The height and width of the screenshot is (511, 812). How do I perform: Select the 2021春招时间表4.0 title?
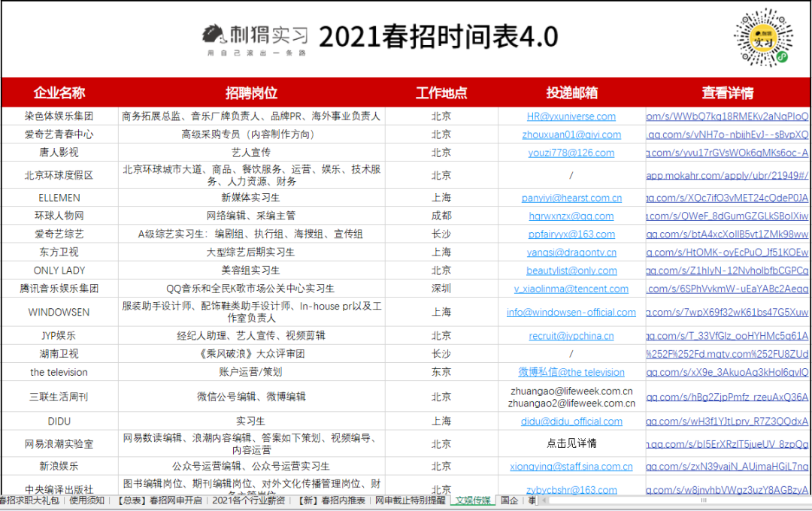pyautogui.click(x=438, y=37)
